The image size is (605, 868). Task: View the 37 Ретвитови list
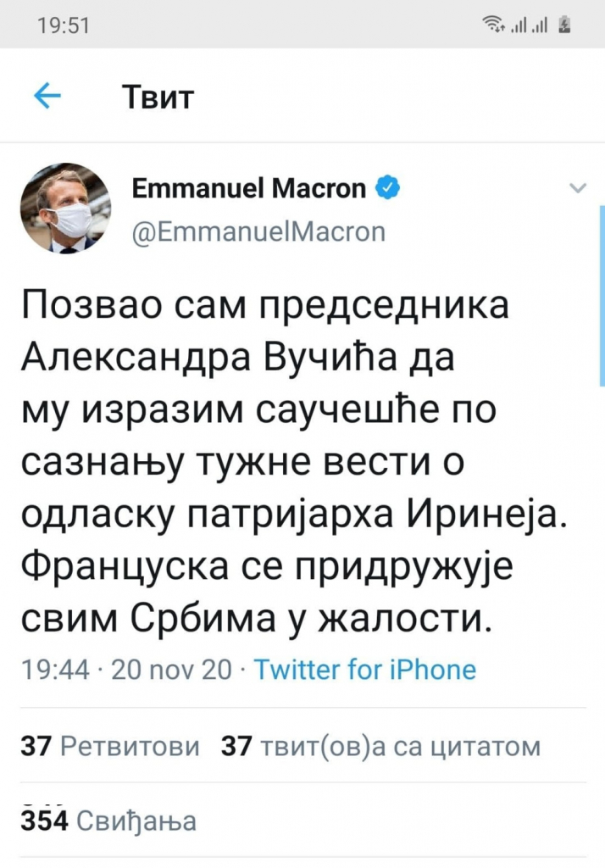[x=109, y=746]
